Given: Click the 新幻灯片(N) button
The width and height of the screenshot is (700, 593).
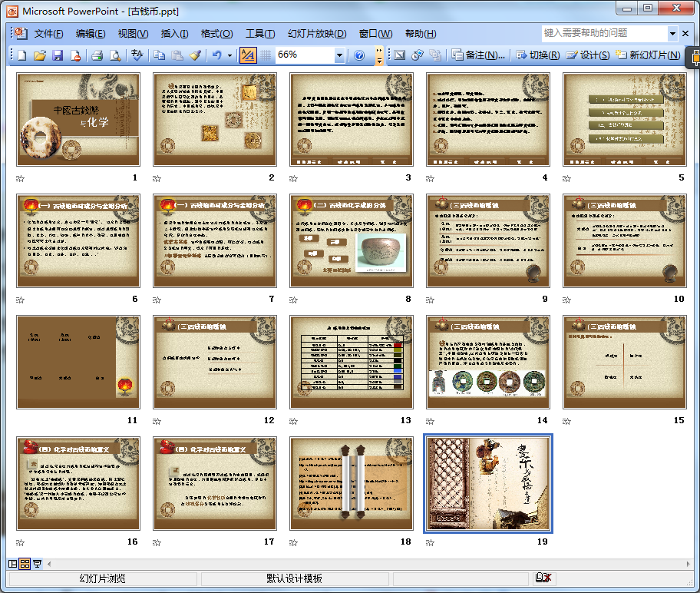Looking at the screenshot, I should 647,55.
